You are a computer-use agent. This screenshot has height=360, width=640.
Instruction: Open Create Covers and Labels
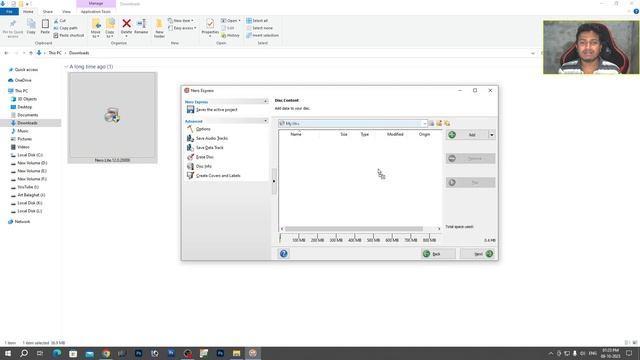coord(218,176)
